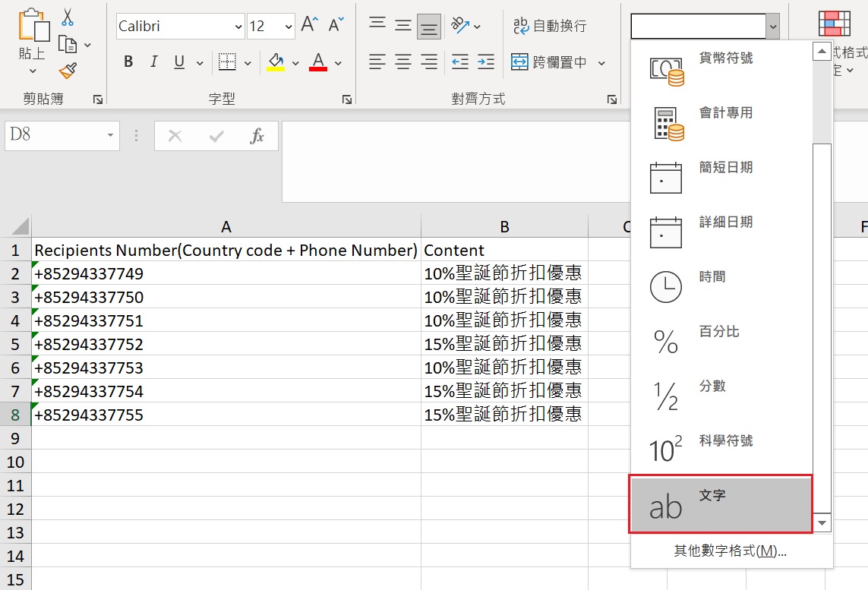Screen dimensions: 868x590
Task: Open 對齊方式 dialog launcher
Action: pyautogui.click(x=611, y=99)
